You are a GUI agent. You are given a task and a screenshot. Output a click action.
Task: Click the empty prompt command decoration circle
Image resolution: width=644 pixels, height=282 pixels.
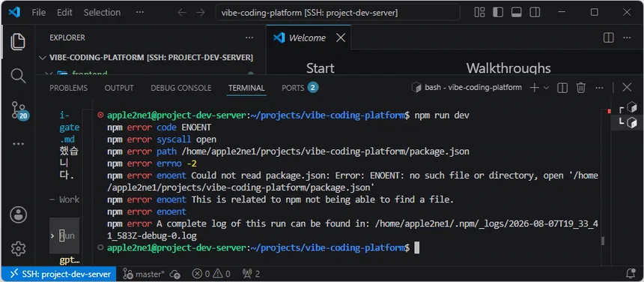tap(100, 247)
